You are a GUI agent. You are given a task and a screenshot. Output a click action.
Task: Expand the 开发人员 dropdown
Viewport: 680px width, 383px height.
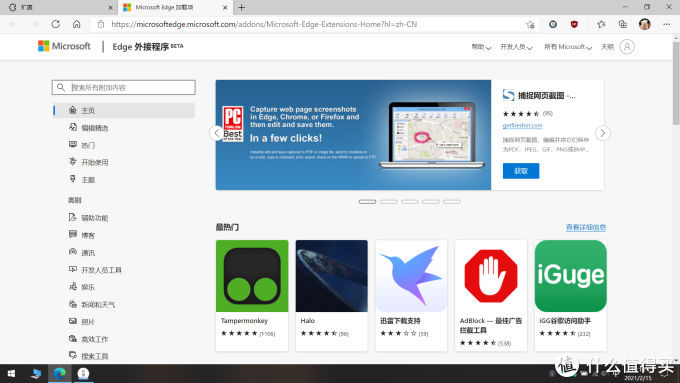[516, 47]
